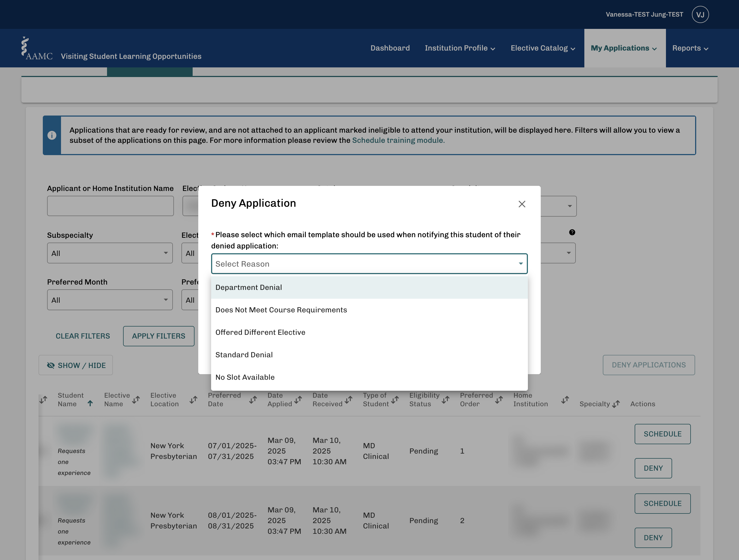Choose Does Not Meet Course Requirements
Viewport: 739px width, 560px height.
[369, 310]
